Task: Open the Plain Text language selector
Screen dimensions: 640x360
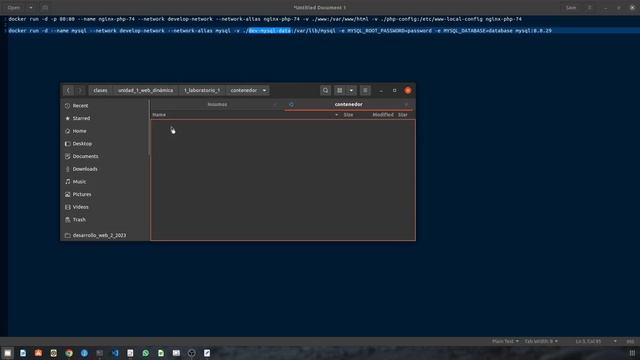Action: coord(505,341)
